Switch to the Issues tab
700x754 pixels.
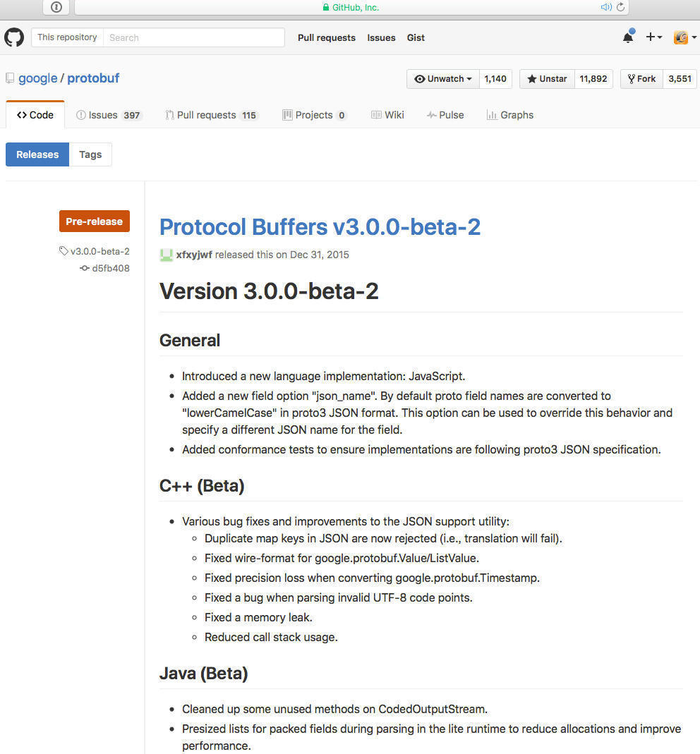109,115
